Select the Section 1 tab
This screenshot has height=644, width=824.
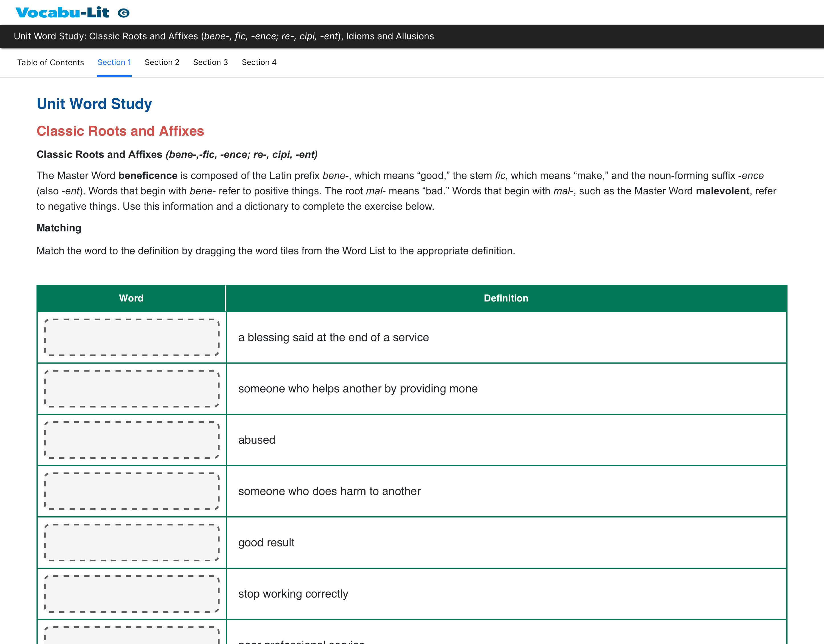click(x=114, y=62)
